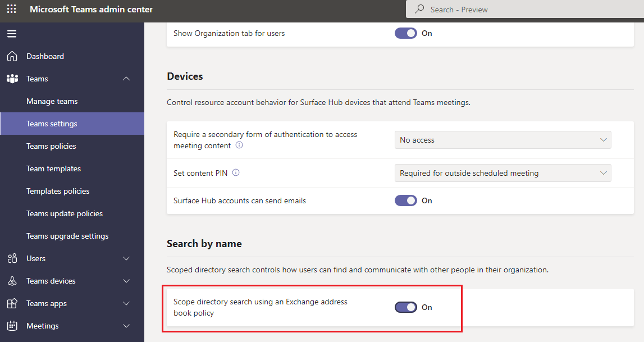The height and width of the screenshot is (342, 644).
Task: Open the Teams apps sidebar icon
Action: pos(12,303)
